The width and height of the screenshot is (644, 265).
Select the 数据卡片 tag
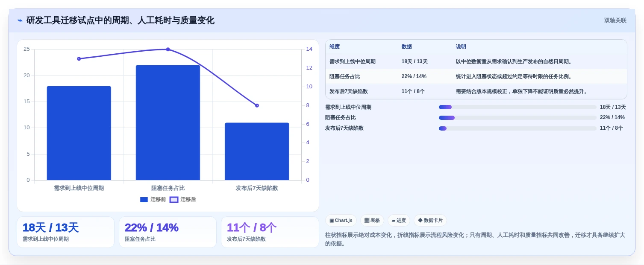click(430, 220)
